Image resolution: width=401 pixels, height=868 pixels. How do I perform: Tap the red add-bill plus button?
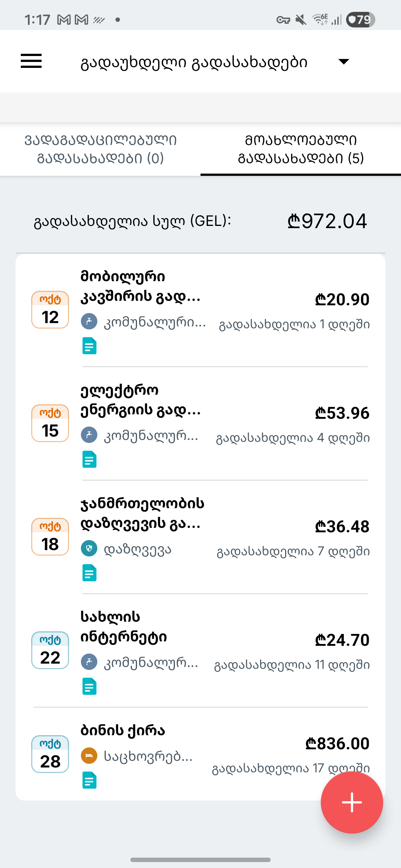[352, 802]
